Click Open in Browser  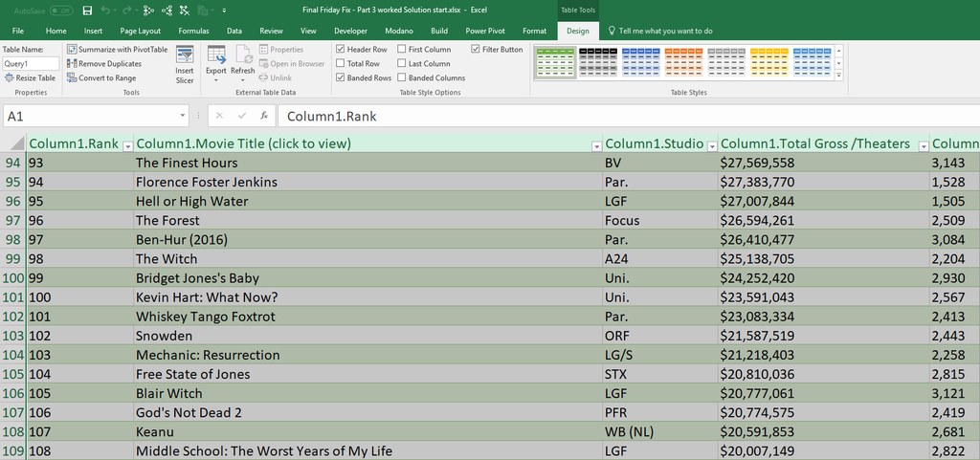click(x=292, y=64)
